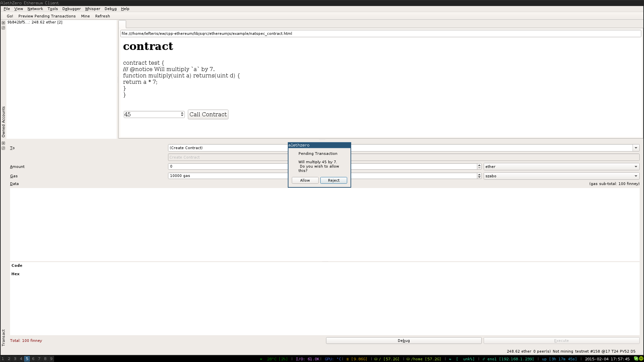Increase the Amount value with up arrow
The image size is (644, 362).
(479, 165)
